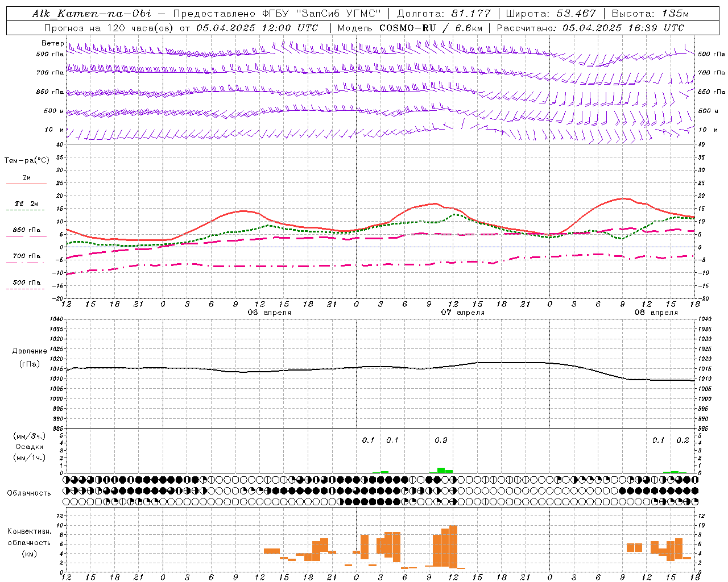The height and width of the screenshot is (582, 728).
Task: Click the 'Долгота: 81.177' longitude value
Action: tap(444, 14)
